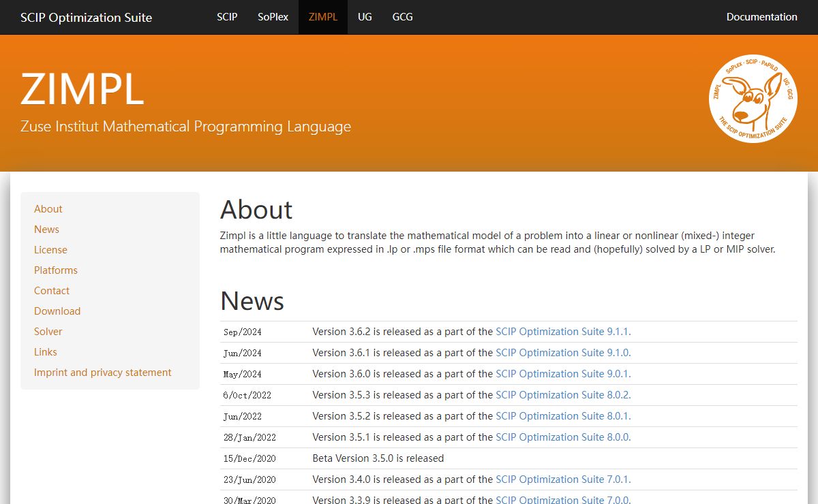Click the Jun/2022 news date
The image size is (818, 504).
(x=243, y=417)
